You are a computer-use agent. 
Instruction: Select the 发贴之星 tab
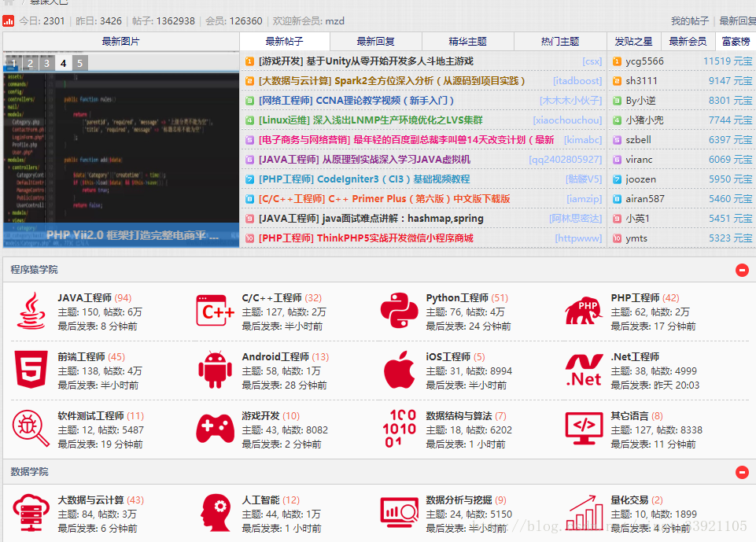coord(633,42)
